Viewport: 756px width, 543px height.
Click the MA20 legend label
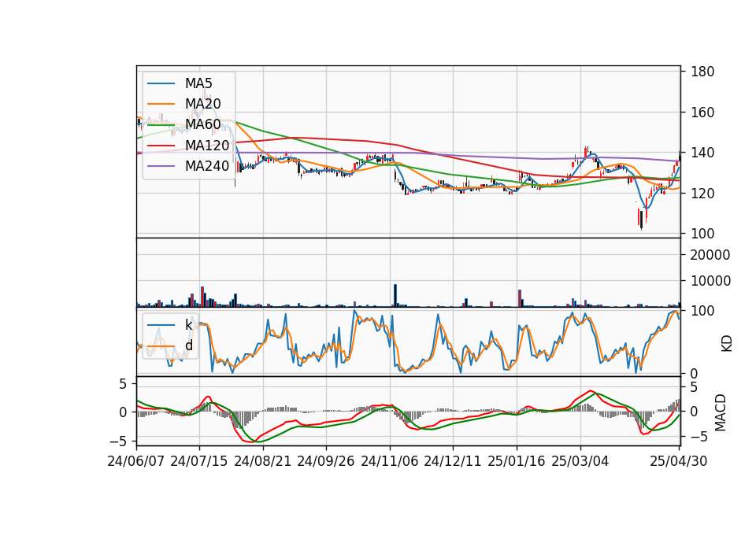(x=202, y=104)
